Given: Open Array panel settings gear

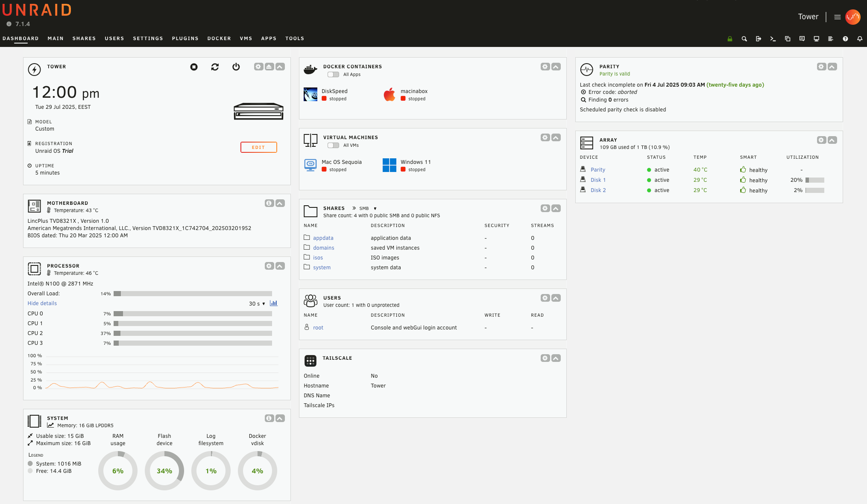Looking at the screenshot, I should [x=822, y=140].
